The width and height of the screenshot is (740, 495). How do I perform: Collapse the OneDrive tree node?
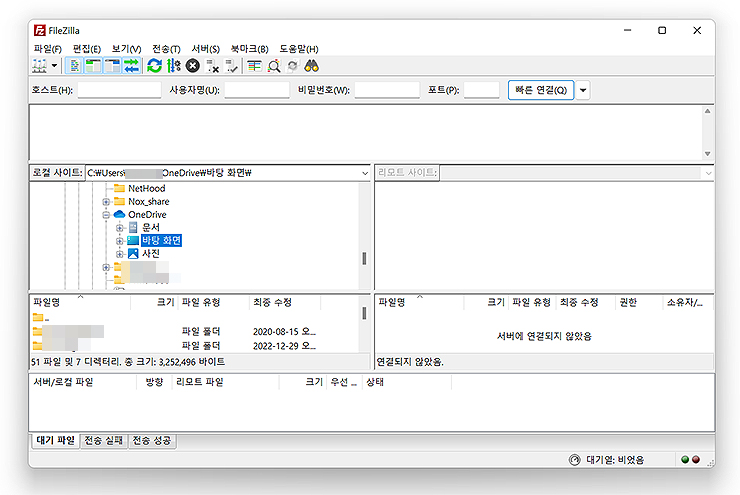click(x=106, y=215)
